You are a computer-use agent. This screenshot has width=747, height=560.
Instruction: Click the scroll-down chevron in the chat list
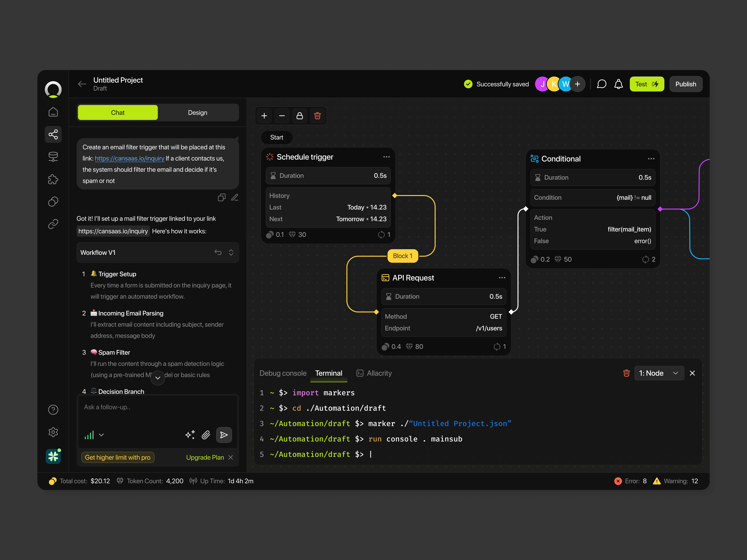coord(158,378)
